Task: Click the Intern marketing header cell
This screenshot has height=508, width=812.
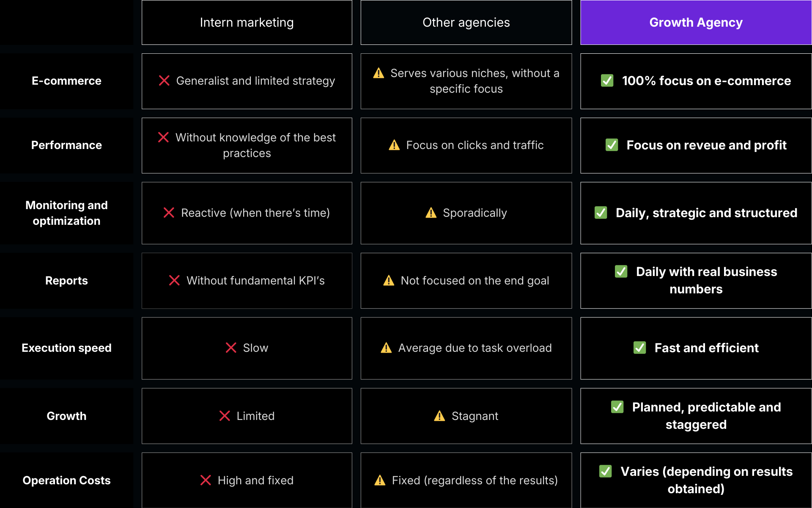Action: 247,22
